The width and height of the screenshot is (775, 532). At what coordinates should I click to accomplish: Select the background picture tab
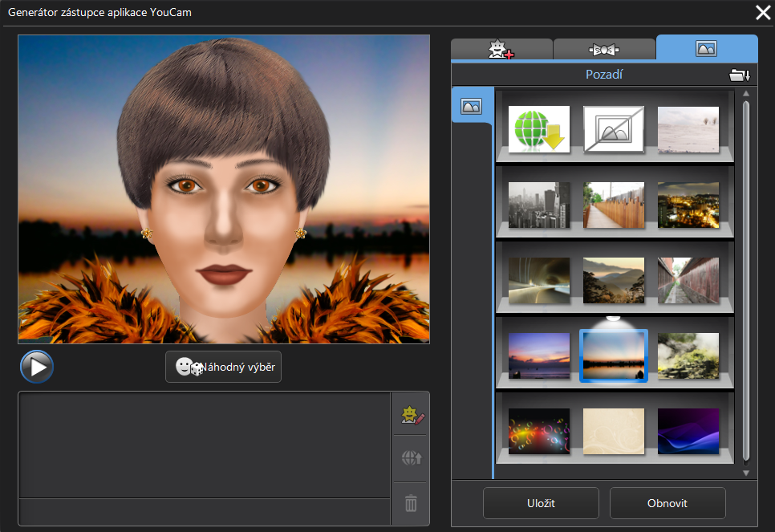pos(706,48)
